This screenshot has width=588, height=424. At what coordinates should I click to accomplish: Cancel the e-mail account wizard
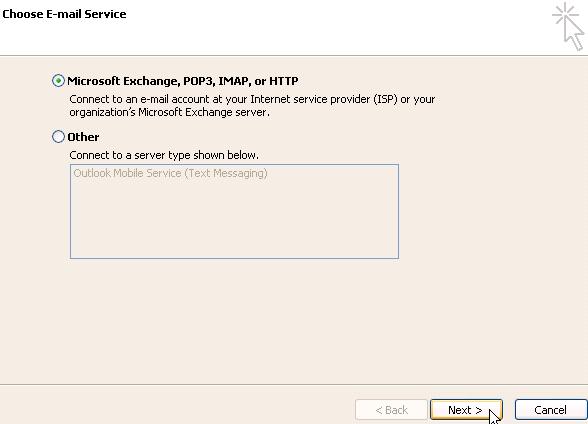(550, 410)
